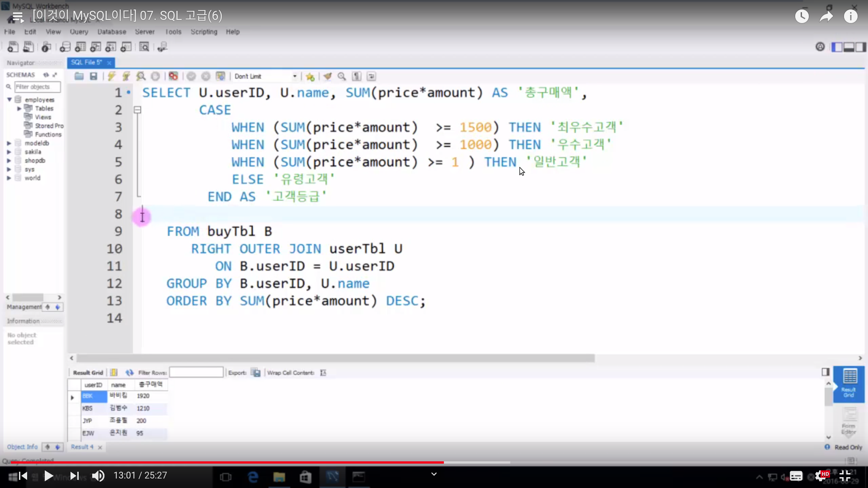Share the video with arrow icon
The image size is (868, 488).
pos(826,17)
